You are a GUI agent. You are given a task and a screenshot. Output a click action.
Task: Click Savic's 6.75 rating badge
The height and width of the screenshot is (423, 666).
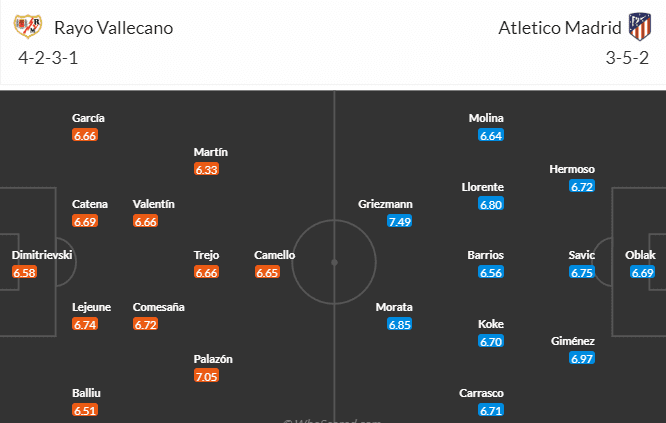click(582, 272)
